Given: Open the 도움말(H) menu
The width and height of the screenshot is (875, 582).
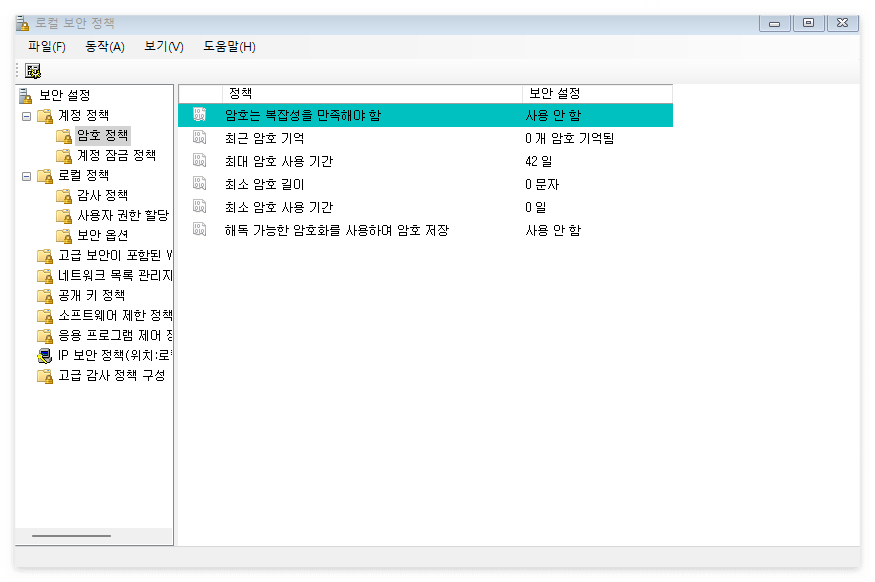Looking at the screenshot, I should (229, 47).
